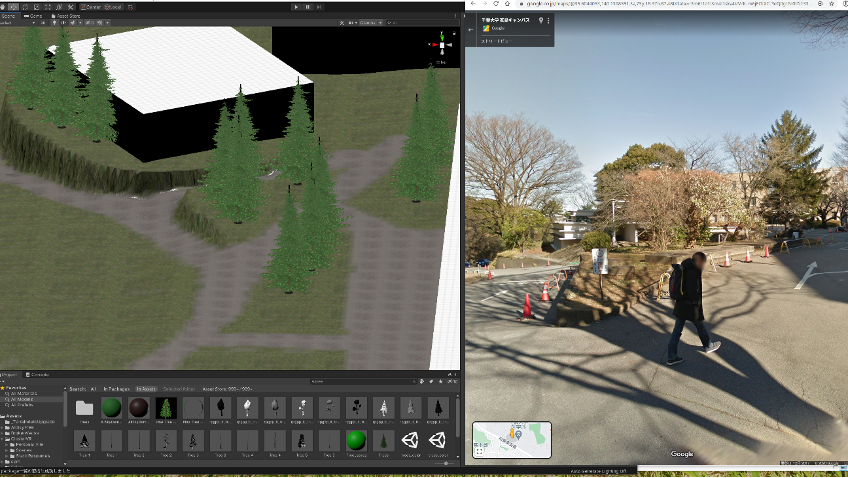The image size is (848, 478).
Task: Open Search by Type in the Project panel
Action: (422, 381)
